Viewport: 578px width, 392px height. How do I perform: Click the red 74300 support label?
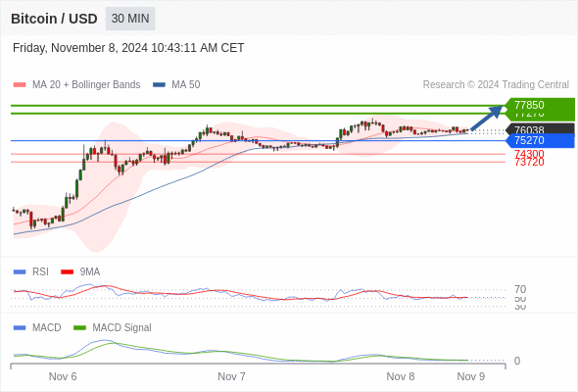(529, 154)
